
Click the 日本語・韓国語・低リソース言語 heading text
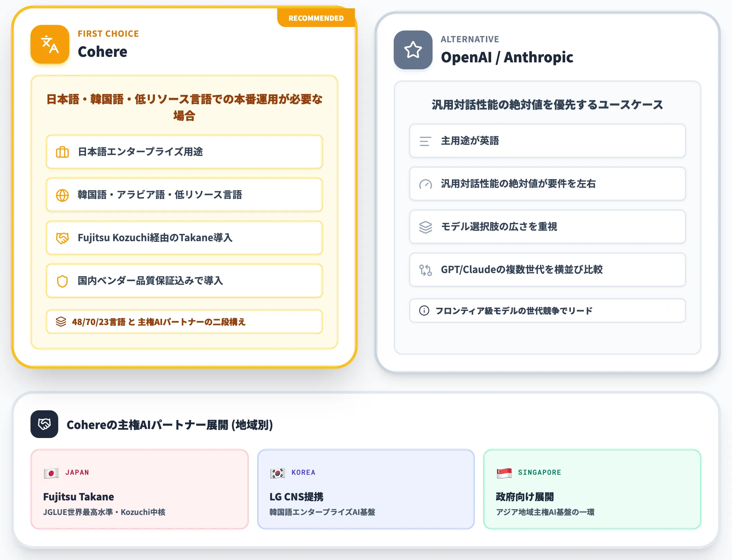[x=184, y=107]
